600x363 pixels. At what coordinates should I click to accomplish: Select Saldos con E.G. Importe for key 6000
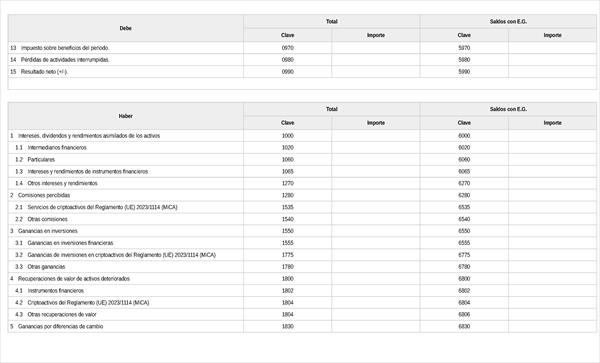552,136
